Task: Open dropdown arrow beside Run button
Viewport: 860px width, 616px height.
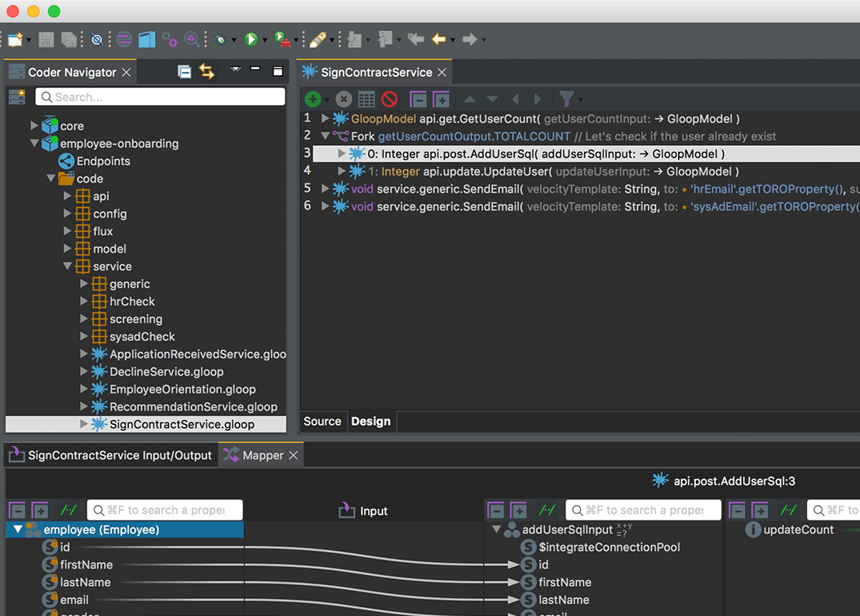Action: (265, 40)
